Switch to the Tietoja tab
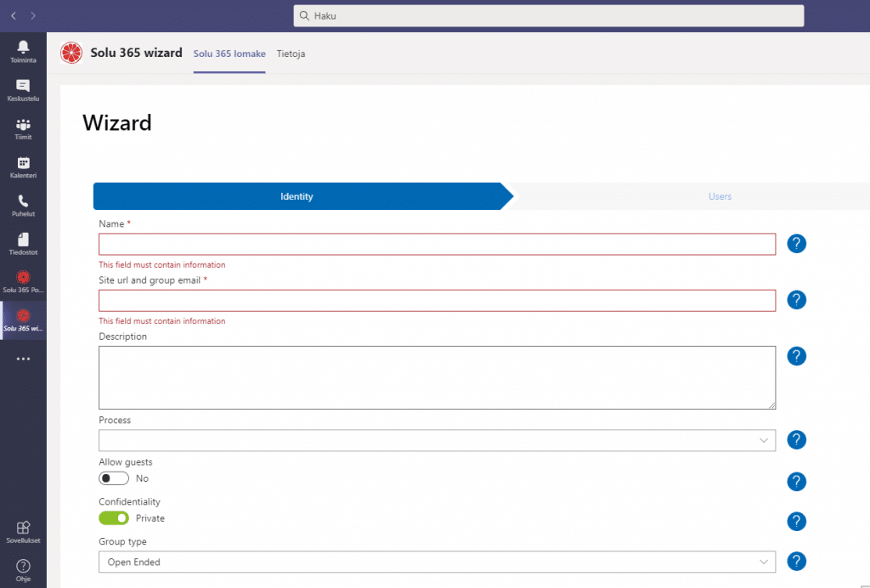Image resolution: width=870 pixels, height=588 pixels. pyautogui.click(x=291, y=54)
